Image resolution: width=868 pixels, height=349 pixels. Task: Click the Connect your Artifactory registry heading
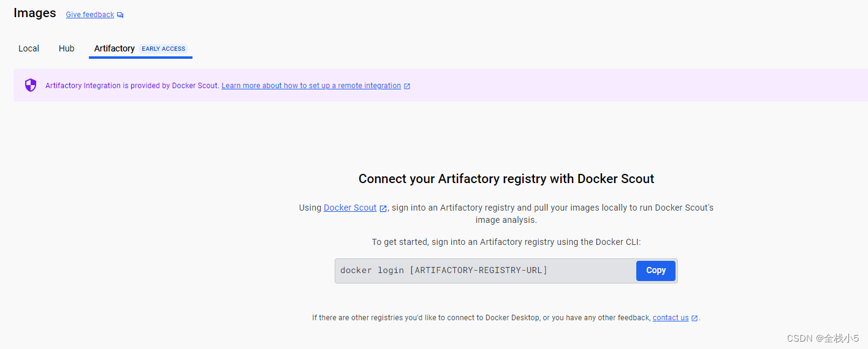[x=506, y=179]
